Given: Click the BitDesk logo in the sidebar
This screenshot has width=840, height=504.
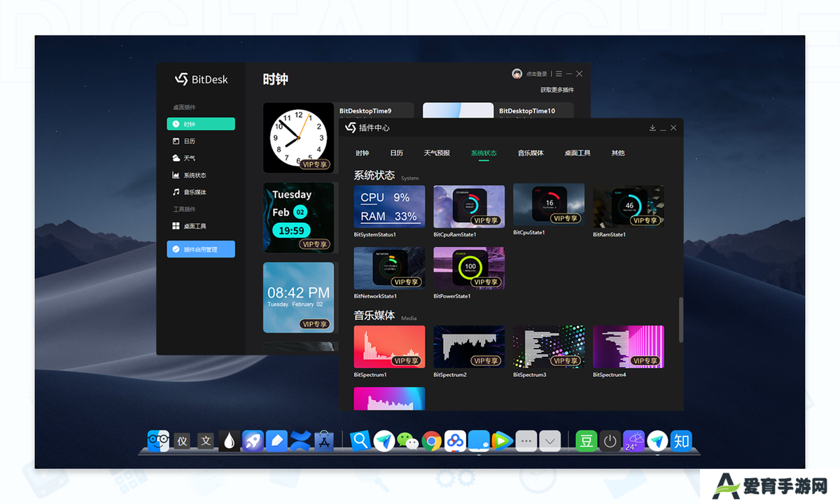Looking at the screenshot, I should 201,79.
